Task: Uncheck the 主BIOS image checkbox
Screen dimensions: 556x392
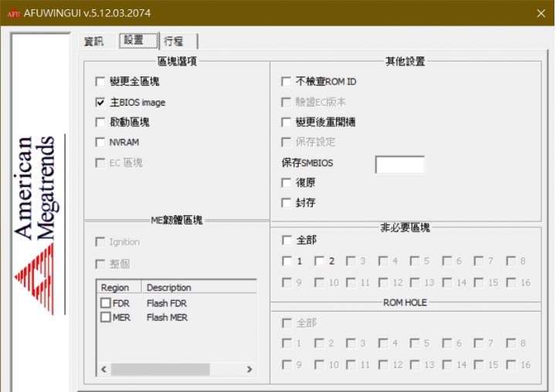Action: [x=100, y=103]
